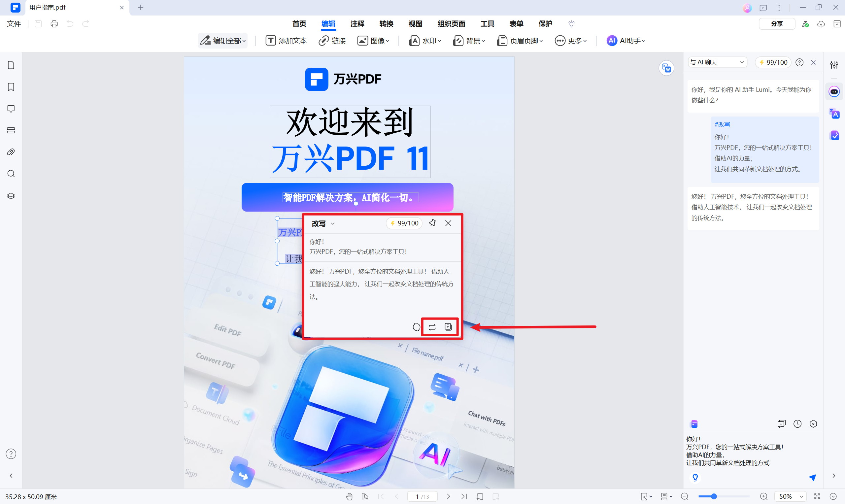Viewport: 845px width, 504px height.
Task: Click the replace icon in rewrite popup
Action: (432, 327)
